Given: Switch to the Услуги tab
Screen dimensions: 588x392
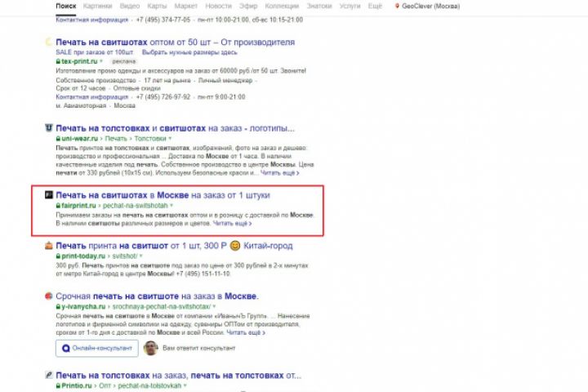Looking at the screenshot, I should [x=350, y=6].
